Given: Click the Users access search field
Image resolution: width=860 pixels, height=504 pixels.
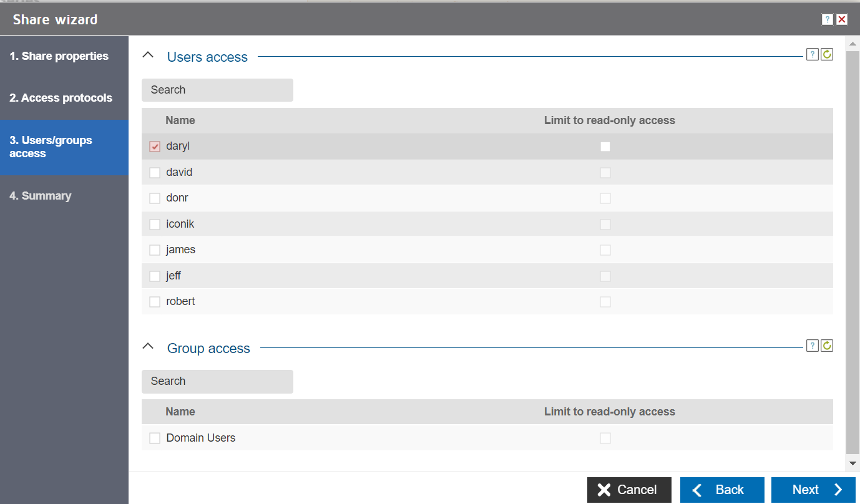Looking at the screenshot, I should (217, 90).
